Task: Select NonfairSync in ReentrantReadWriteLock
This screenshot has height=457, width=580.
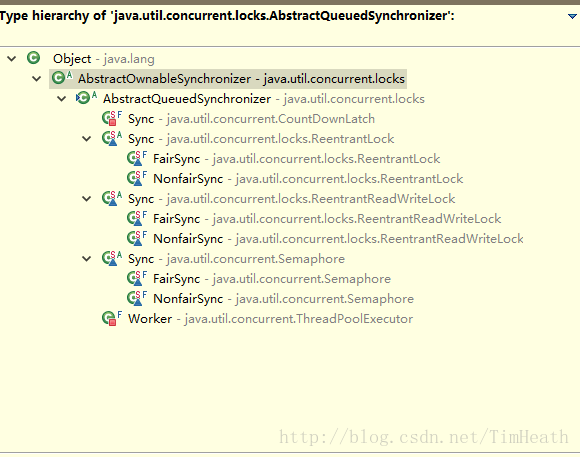Action: pos(338,239)
